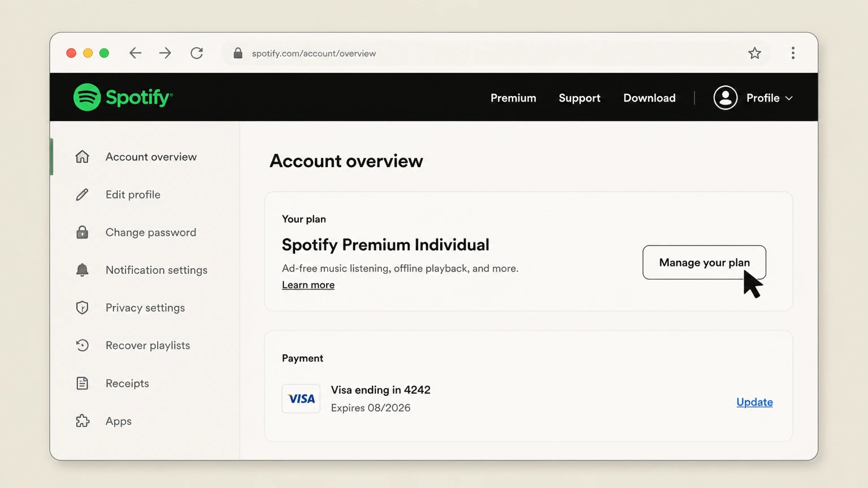The height and width of the screenshot is (488, 868).
Task: Click the Spotify logo in header
Action: coord(123,97)
